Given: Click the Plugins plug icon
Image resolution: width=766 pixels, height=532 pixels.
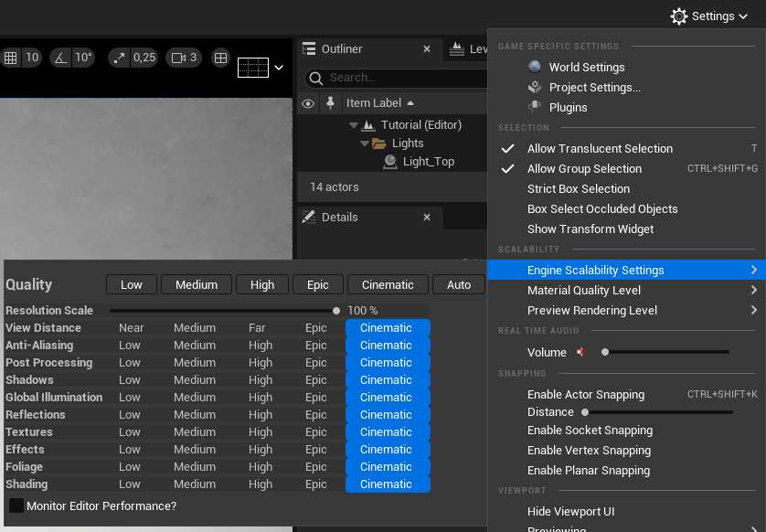Looking at the screenshot, I should (535, 107).
